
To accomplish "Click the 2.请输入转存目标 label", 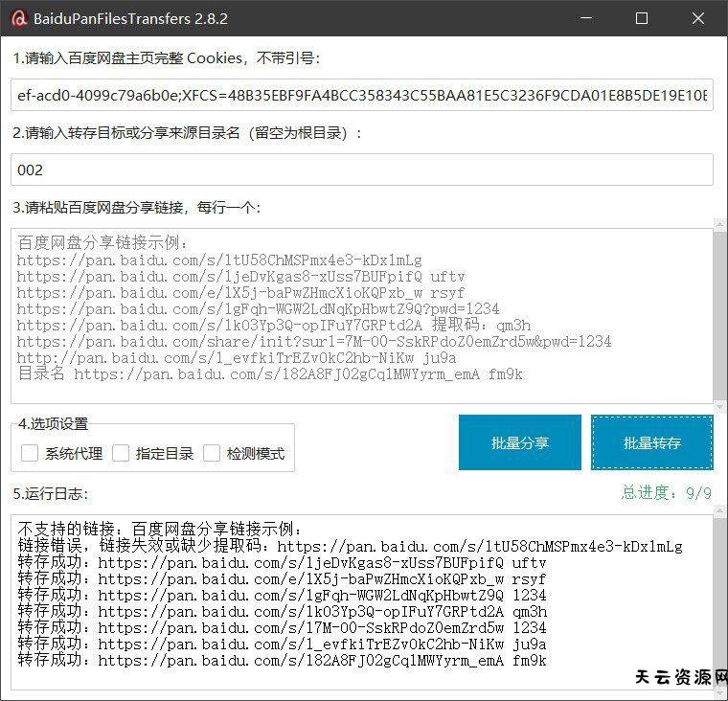I will pyautogui.click(x=187, y=133).
